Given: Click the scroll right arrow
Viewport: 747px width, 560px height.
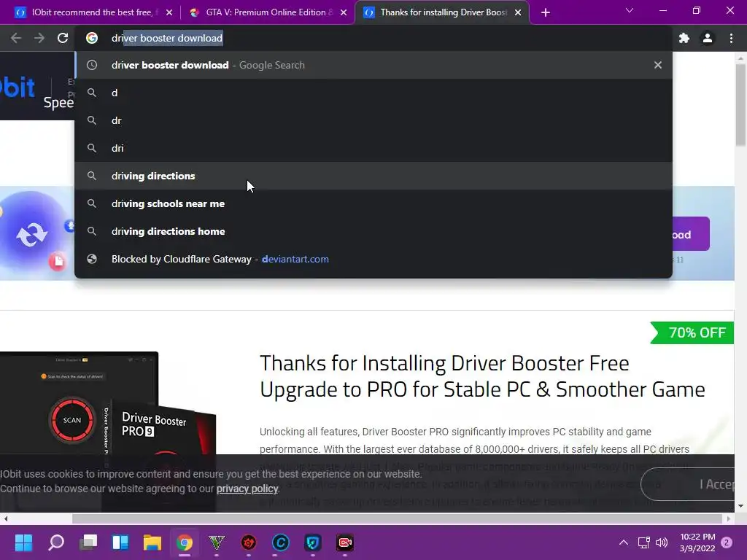Looking at the screenshot, I should click(729, 518).
